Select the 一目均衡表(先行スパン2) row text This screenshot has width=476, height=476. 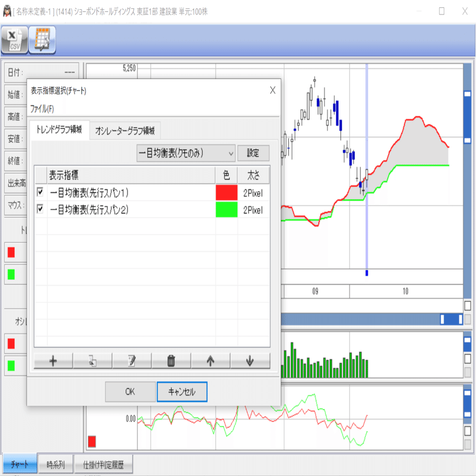click(89, 210)
